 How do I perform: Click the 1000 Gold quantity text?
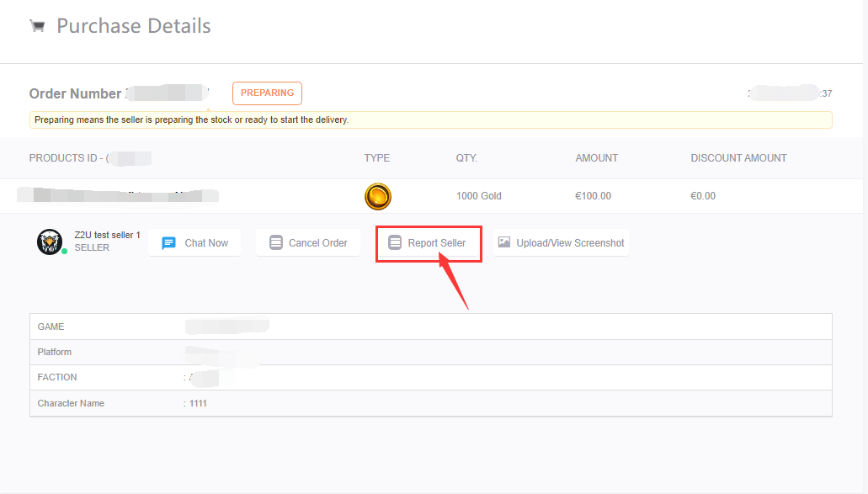(x=478, y=196)
